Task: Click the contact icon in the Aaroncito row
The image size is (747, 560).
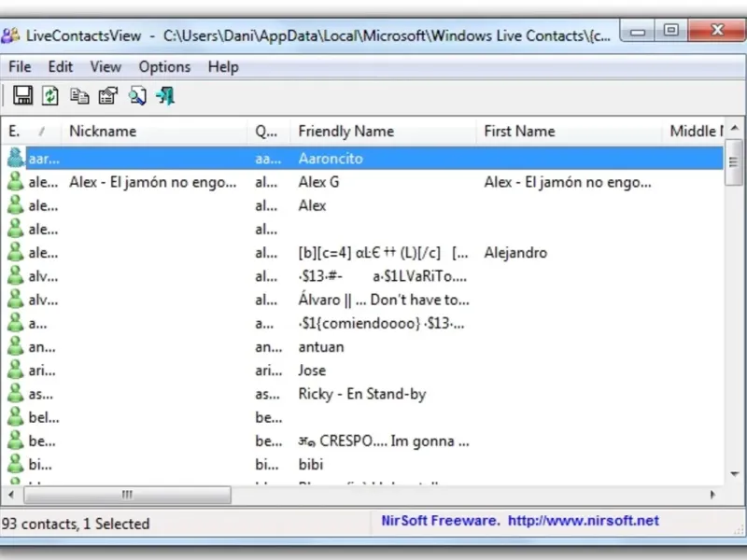Action: coord(15,158)
